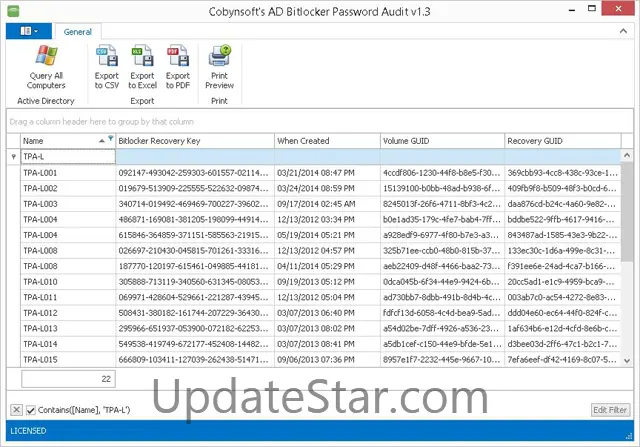Viewport: 640px width, 447px height.
Task: Select the TPA-L012 row name
Action: click(40, 313)
